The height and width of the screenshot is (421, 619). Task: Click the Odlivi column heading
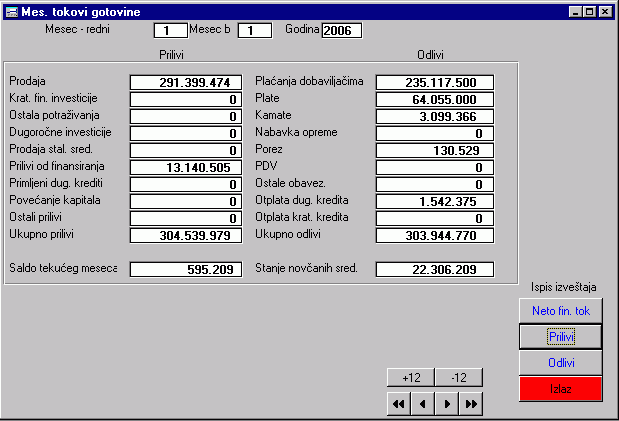pos(430,55)
